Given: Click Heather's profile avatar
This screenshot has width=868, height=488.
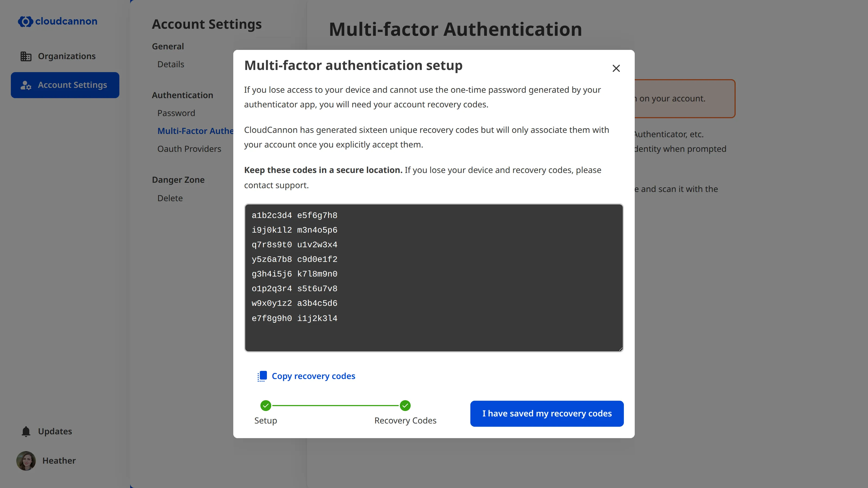Looking at the screenshot, I should click(25, 460).
